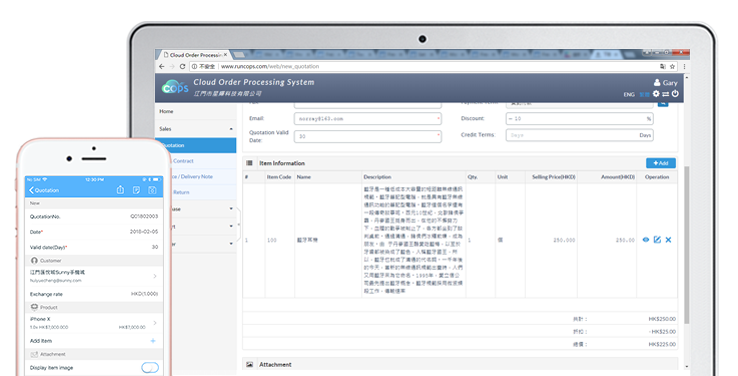
Task: Tap QuotationNo. row on phone
Action: pyautogui.click(x=94, y=216)
